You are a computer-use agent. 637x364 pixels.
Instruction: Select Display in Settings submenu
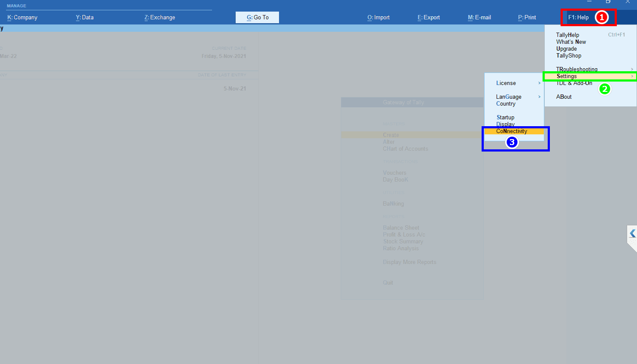point(505,124)
